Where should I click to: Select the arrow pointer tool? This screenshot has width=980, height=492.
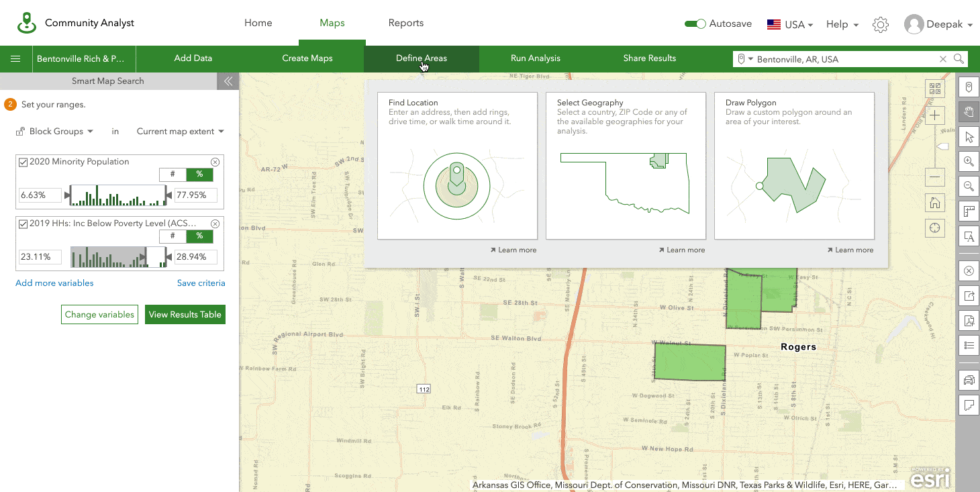pyautogui.click(x=969, y=136)
